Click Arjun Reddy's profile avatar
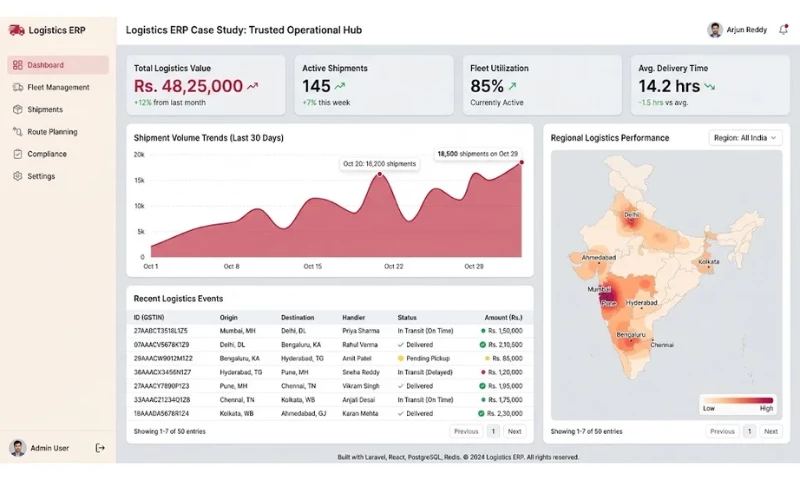The height and width of the screenshot is (480, 800). click(x=715, y=30)
